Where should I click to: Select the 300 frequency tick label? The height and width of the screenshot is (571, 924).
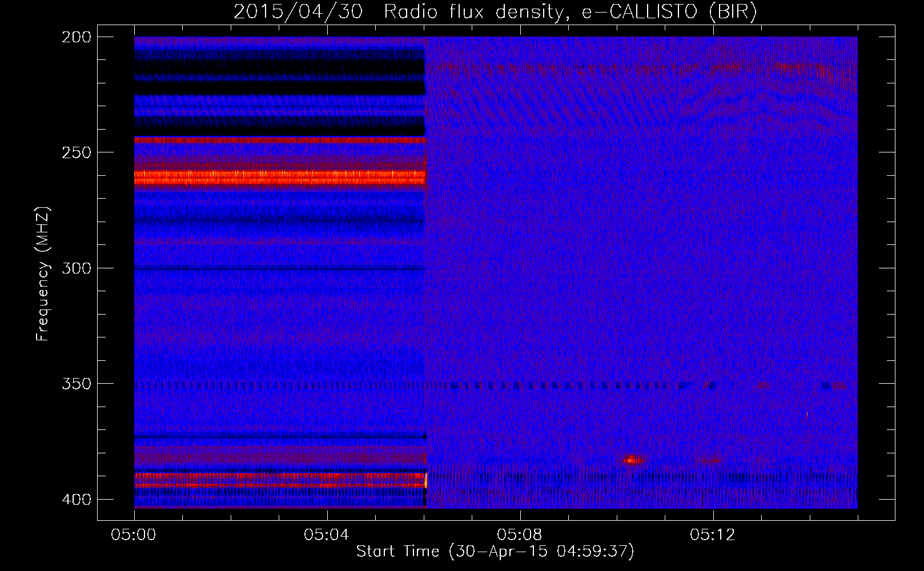pos(77,268)
